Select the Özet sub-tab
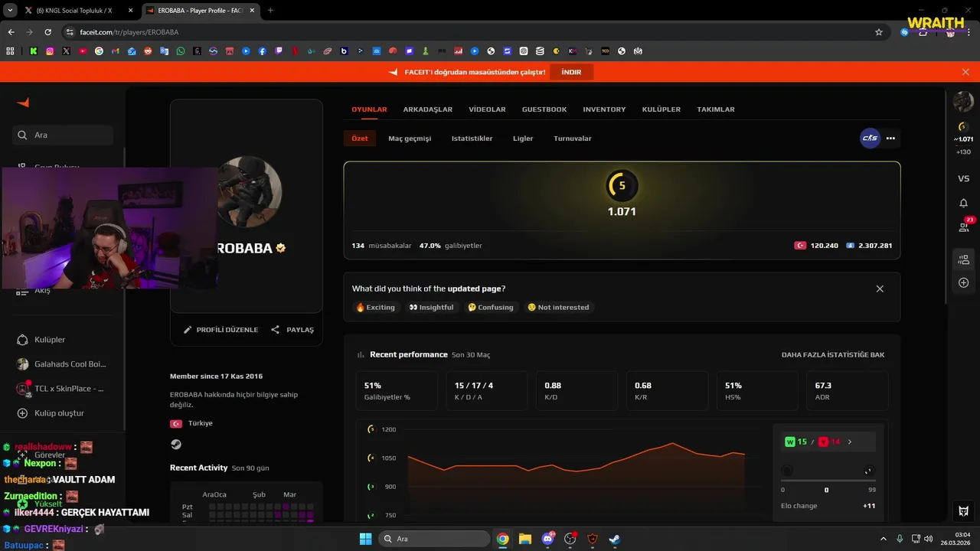The image size is (980, 551). click(x=360, y=139)
